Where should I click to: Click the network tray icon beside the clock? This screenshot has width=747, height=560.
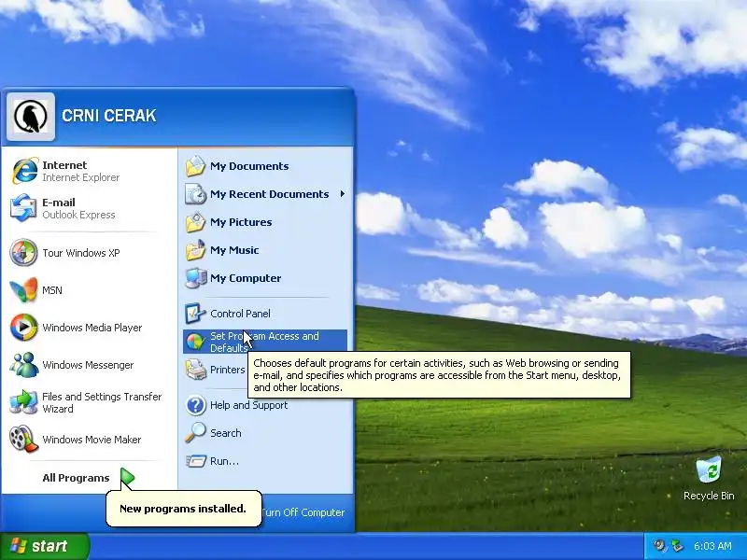(x=676, y=546)
